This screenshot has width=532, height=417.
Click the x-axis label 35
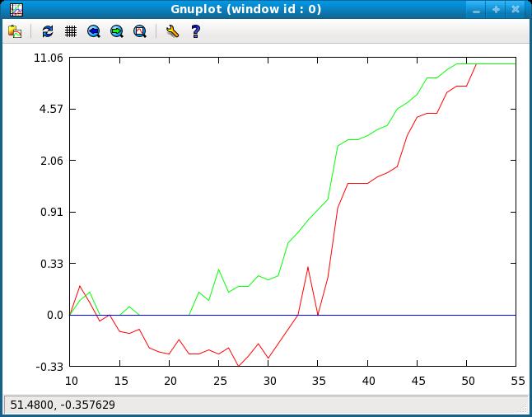tap(319, 381)
